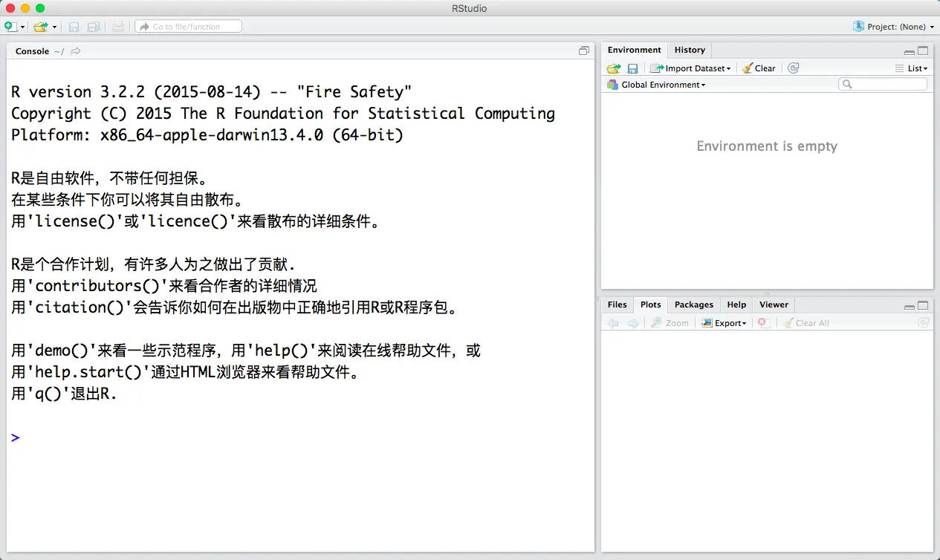
Task: Open the Project: (None) dropdown
Action: [x=901, y=27]
